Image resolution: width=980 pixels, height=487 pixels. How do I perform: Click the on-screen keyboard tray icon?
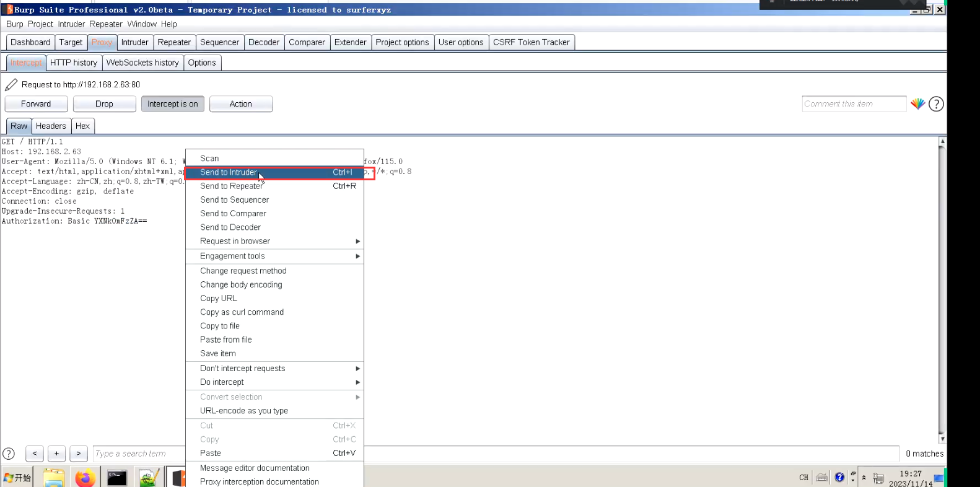click(822, 477)
